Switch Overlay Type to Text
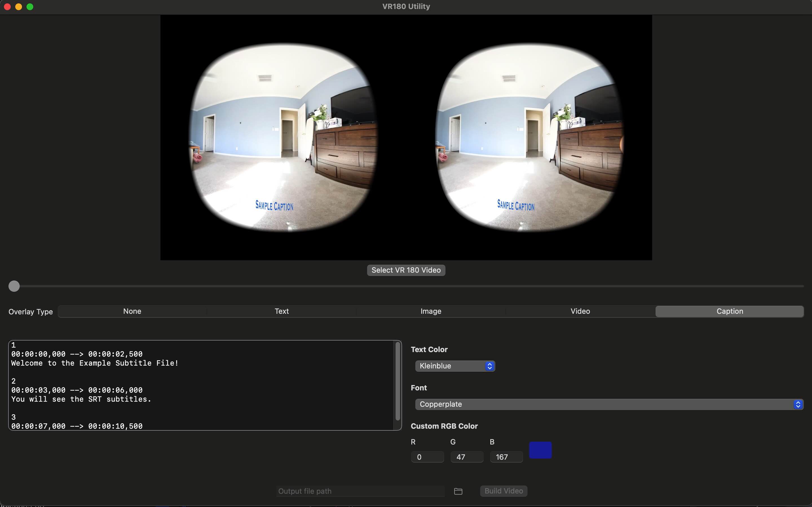812x507 pixels. pos(281,311)
